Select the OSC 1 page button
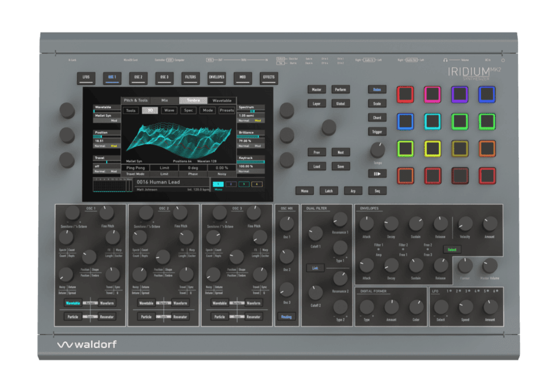Screen dimensions: 557x392 112,78
